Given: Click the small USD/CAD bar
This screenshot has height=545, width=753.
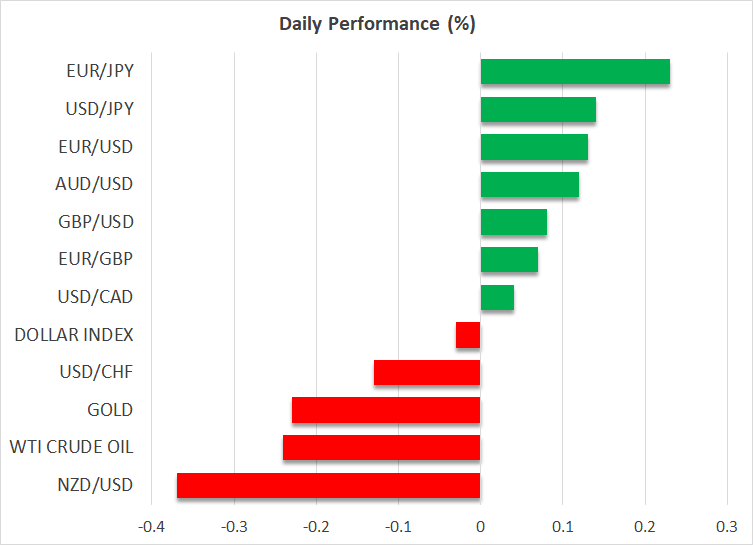Looking at the screenshot, I should point(497,298).
